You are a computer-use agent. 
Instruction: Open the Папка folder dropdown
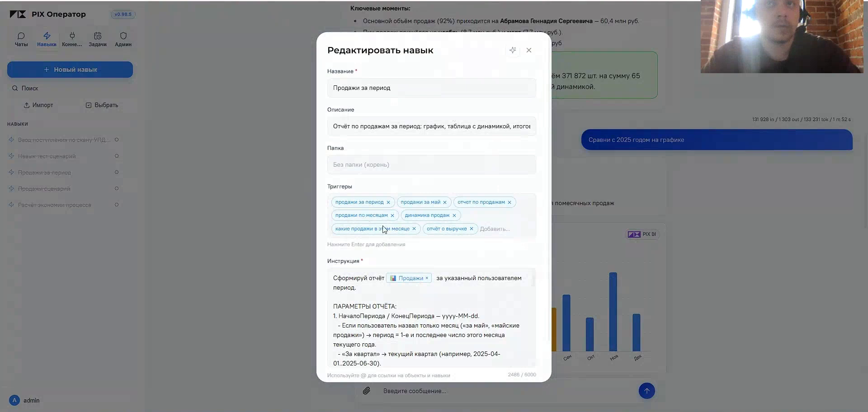432,164
